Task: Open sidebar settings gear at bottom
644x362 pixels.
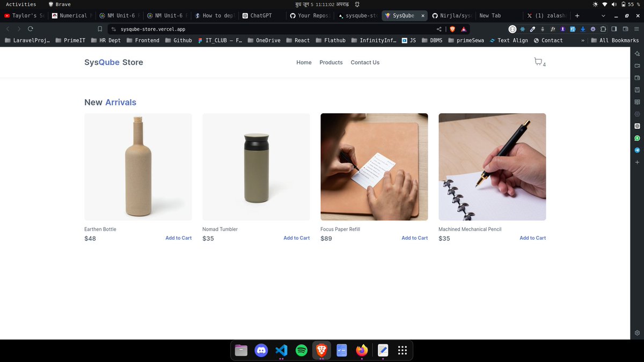Action: click(x=637, y=333)
